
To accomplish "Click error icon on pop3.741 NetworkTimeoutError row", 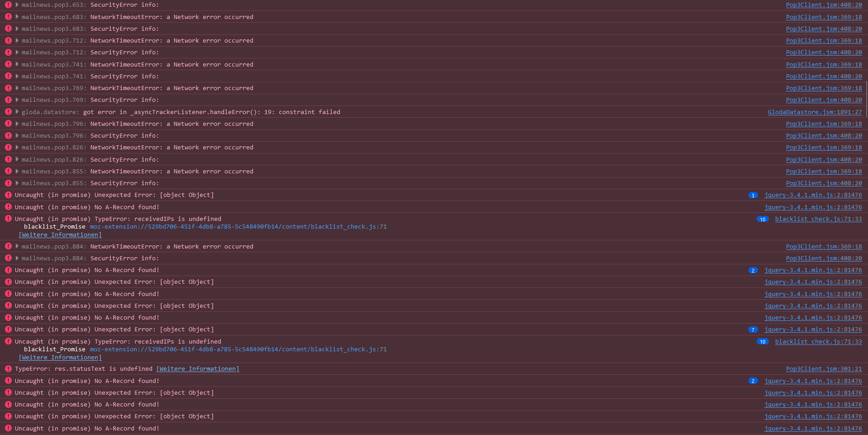I will point(8,64).
